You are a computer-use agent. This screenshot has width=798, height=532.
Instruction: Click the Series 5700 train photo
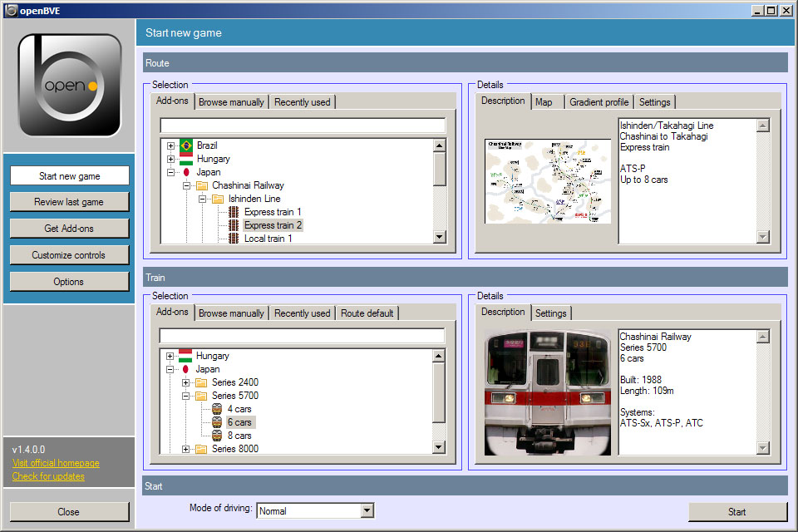pyautogui.click(x=548, y=392)
